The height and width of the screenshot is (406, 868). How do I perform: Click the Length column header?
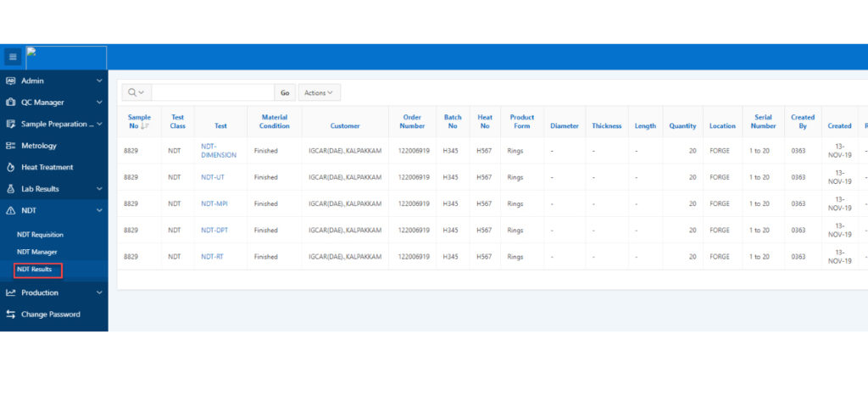point(645,126)
